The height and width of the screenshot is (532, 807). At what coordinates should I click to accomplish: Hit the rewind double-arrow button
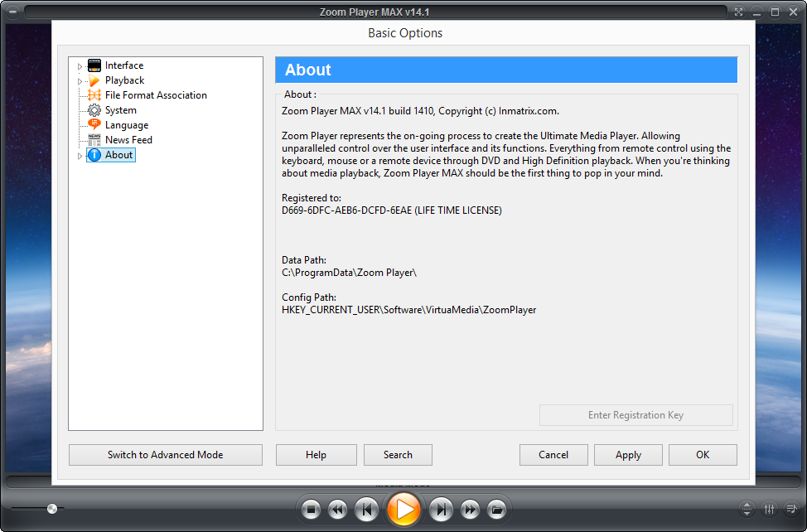[337, 510]
